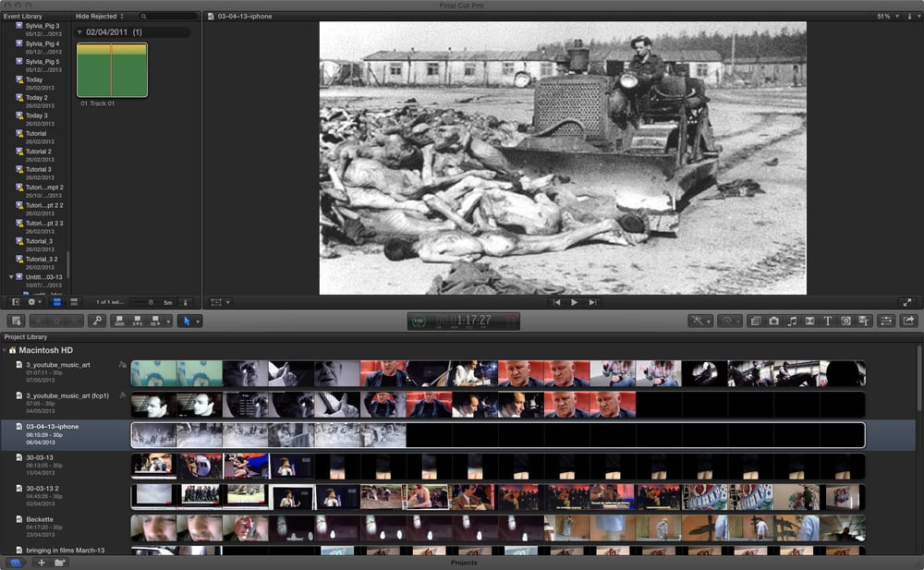Collapse the 02/04/2011 date group

[x=79, y=32]
